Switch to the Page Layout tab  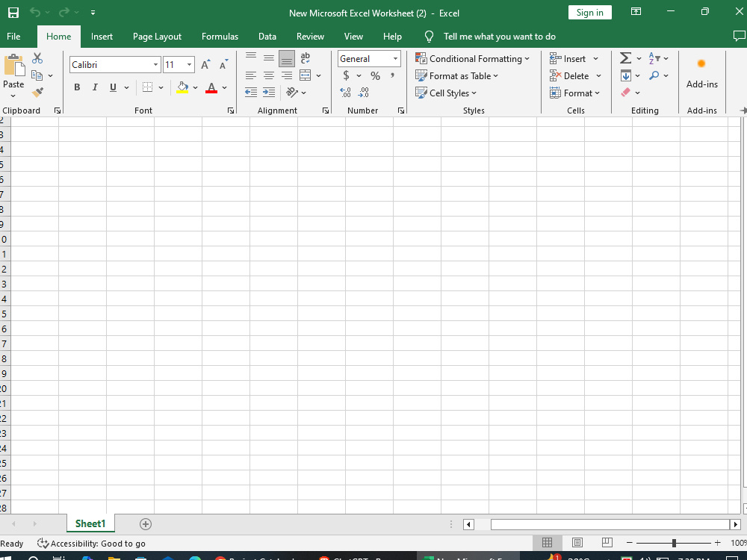tap(157, 37)
